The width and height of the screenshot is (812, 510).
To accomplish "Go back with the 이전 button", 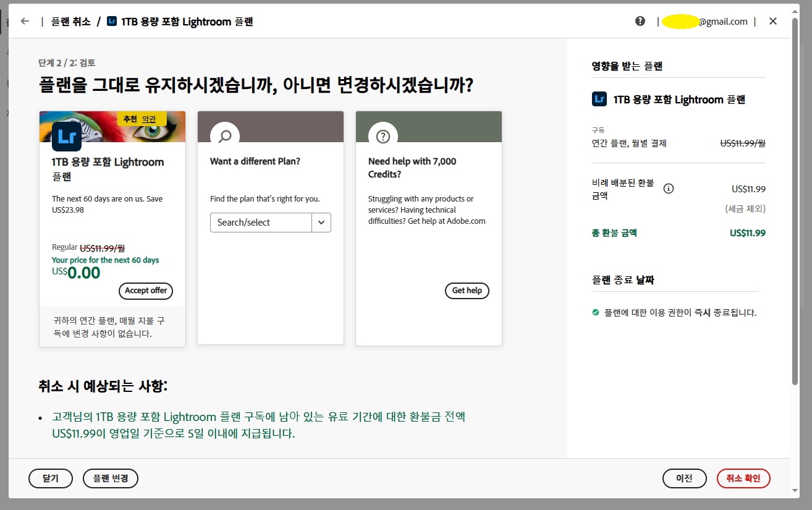I will (x=684, y=478).
